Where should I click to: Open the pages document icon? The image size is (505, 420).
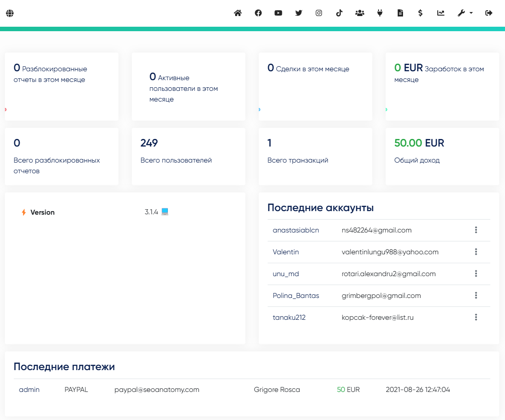(x=400, y=13)
